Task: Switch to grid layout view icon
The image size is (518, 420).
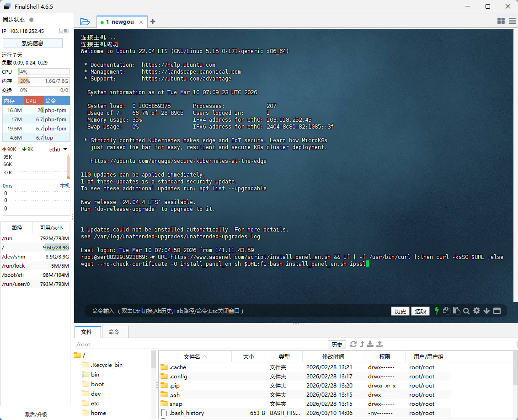Action: pos(501,21)
